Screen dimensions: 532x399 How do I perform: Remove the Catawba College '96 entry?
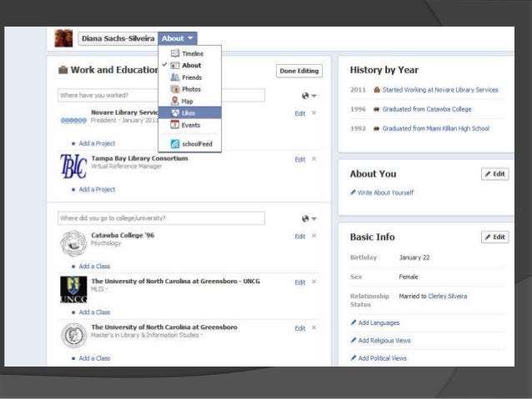[314, 235]
